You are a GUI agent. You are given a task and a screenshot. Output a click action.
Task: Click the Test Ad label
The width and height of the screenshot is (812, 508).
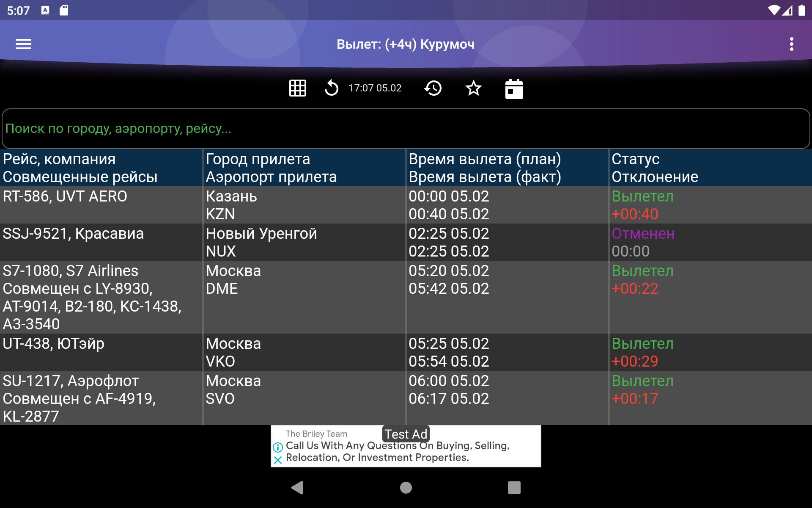pyautogui.click(x=406, y=434)
